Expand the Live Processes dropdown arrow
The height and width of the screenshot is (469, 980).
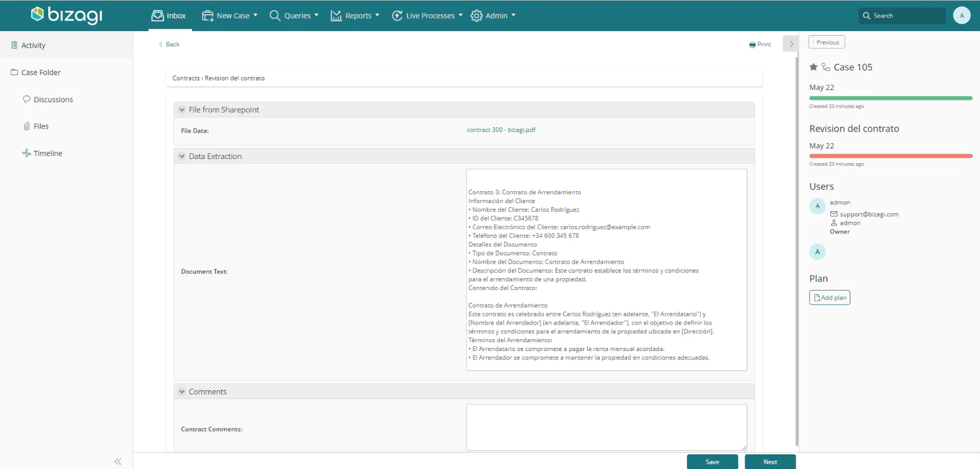pos(460,15)
